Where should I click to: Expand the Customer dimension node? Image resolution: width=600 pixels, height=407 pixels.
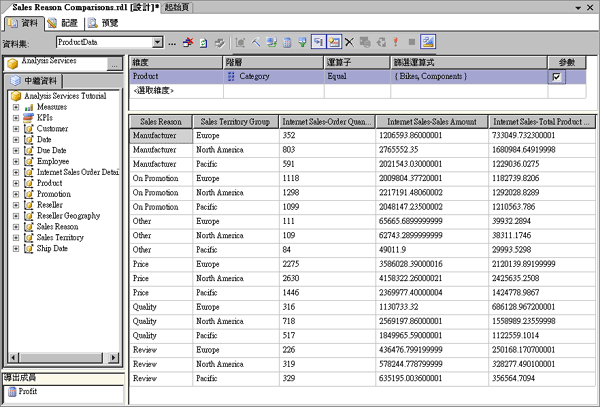[16, 128]
